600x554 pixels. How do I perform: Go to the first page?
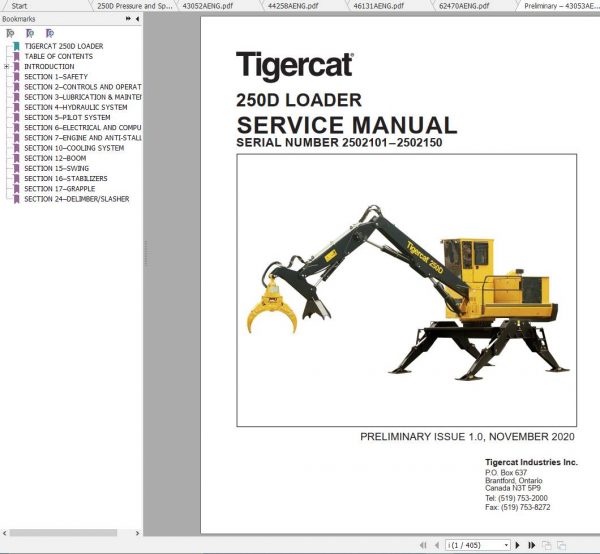423,545
